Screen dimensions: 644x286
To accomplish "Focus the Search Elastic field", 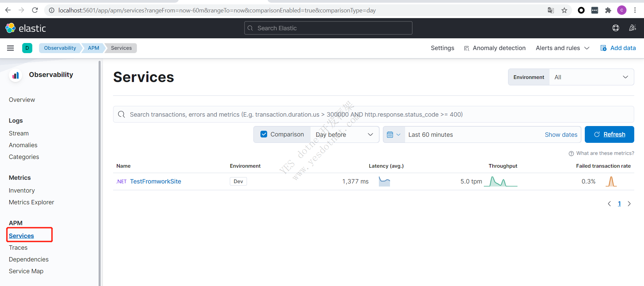I will [328, 28].
